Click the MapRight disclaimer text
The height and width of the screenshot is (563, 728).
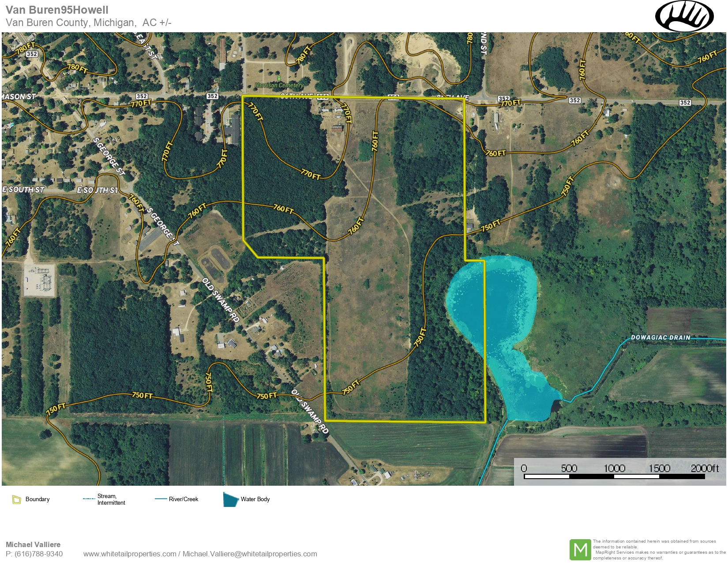659,549
